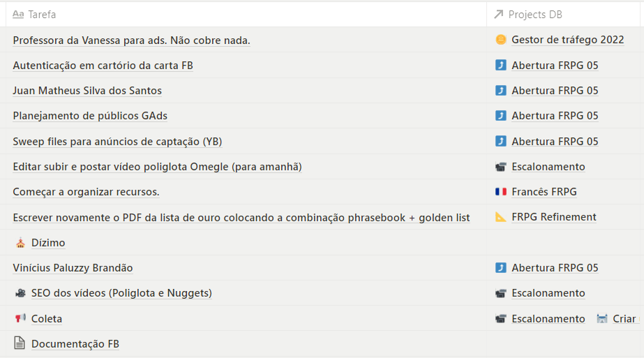Open the Vinícius Paluzzy Brandão task page
Viewport: 644px width, 358px height.
[73, 268]
